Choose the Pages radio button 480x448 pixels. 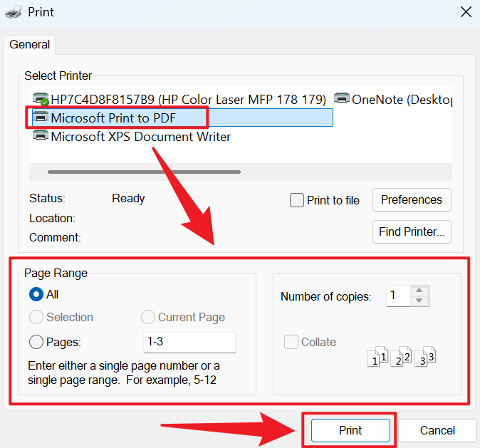point(36,342)
